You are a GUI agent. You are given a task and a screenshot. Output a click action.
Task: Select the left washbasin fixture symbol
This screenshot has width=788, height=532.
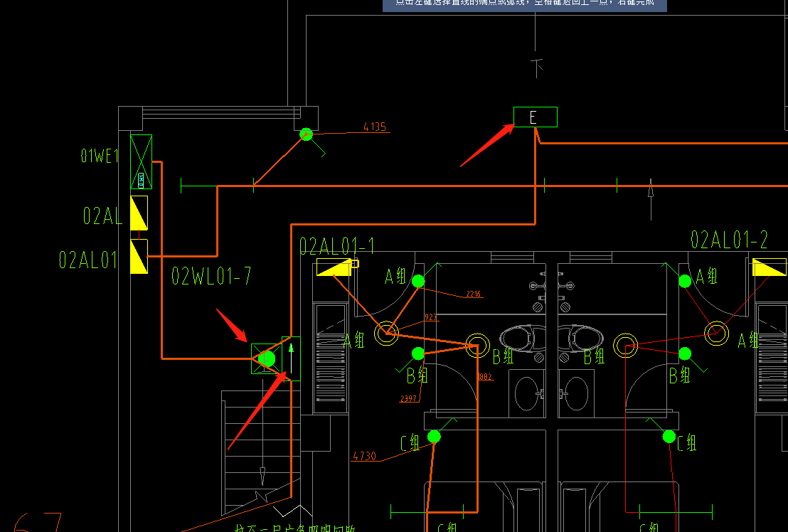tap(527, 394)
